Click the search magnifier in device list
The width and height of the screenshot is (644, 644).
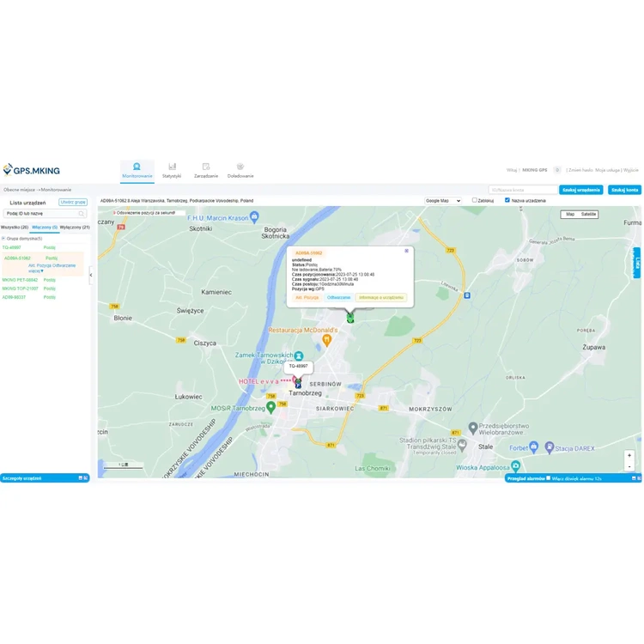[x=82, y=214]
